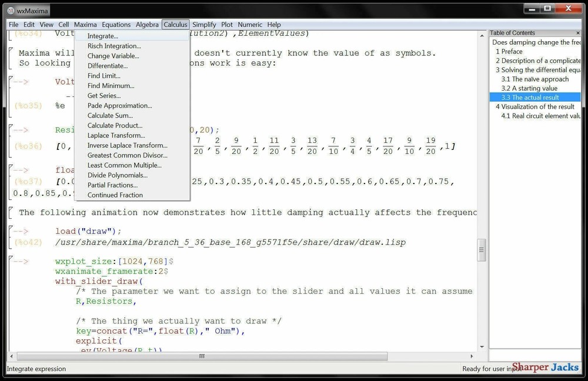Click the (%o42) draw.lisp path output

point(230,242)
